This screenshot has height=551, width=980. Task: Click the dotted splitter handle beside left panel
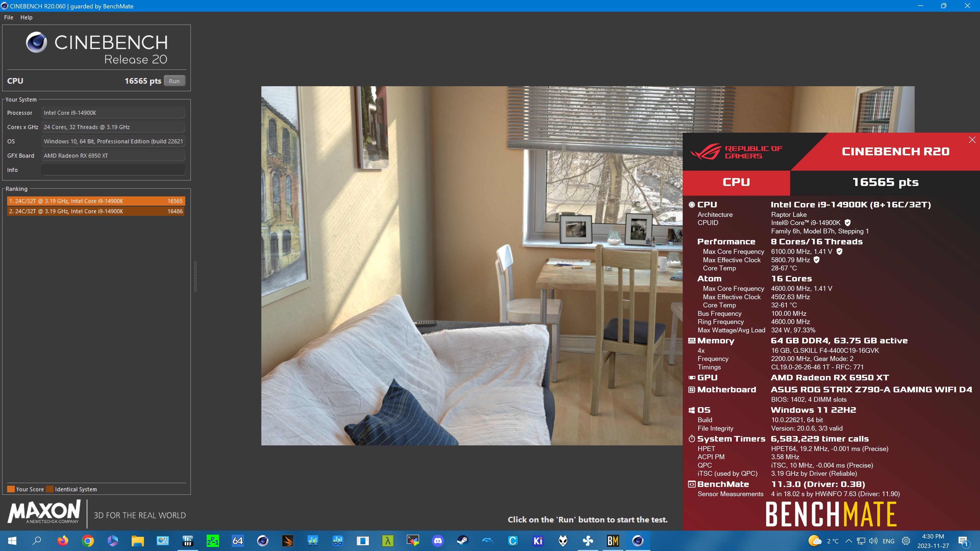[195, 276]
